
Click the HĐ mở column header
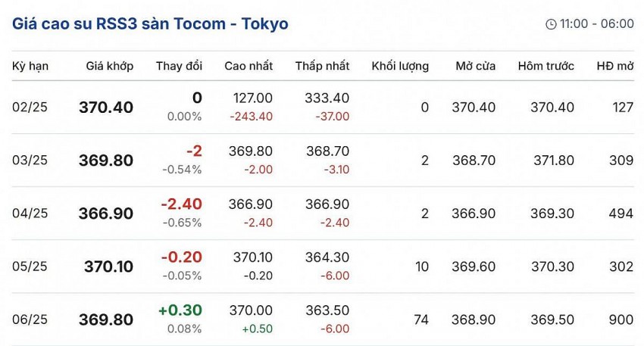(614, 66)
